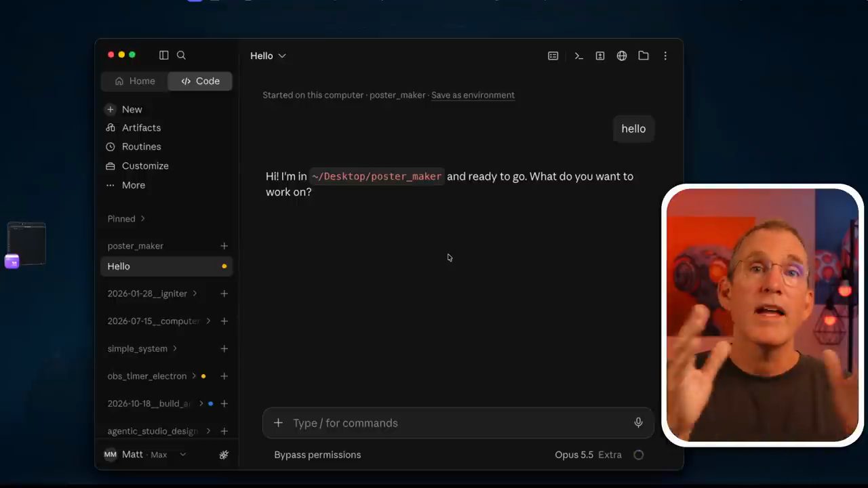Screen dimensions: 868x488
Task: Toggle the sidebar panel icon
Action: point(163,55)
